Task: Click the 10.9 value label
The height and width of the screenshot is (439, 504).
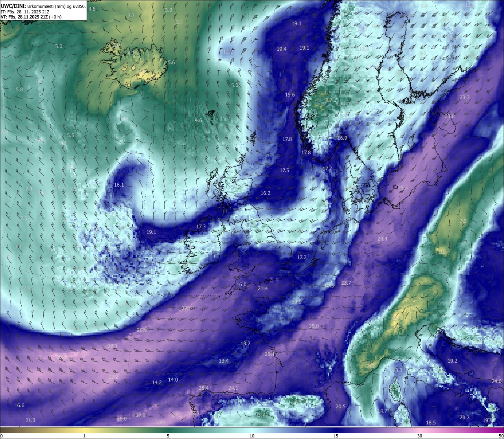Action: pos(296,302)
